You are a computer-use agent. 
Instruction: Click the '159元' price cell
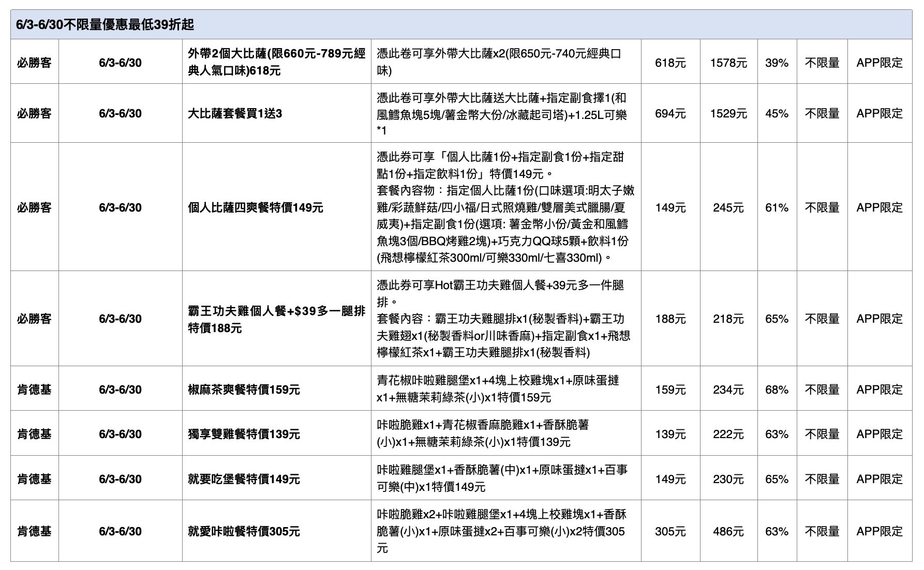(x=670, y=389)
